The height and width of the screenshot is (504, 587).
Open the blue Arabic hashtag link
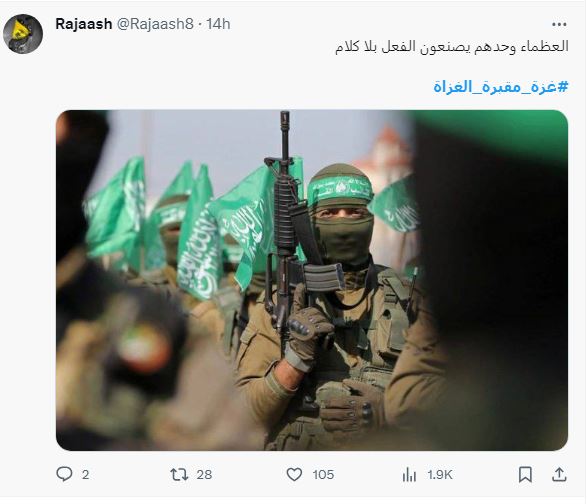[x=501, y=87]
